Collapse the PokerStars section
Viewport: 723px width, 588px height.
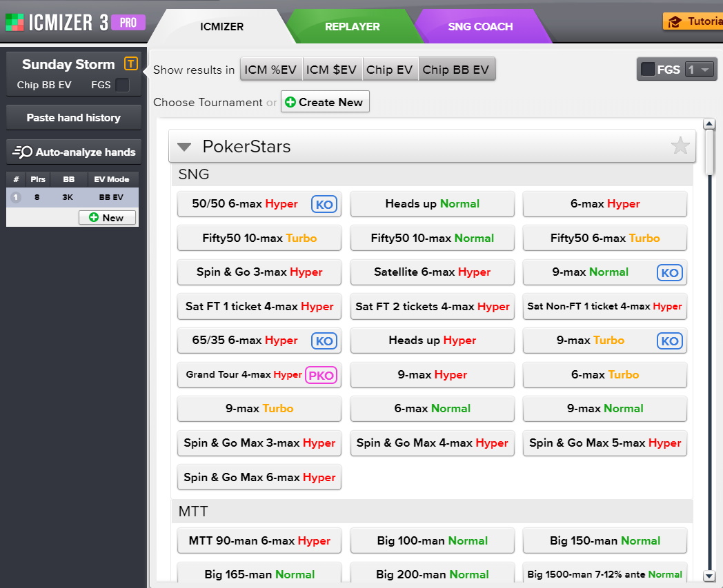[184, 147]
